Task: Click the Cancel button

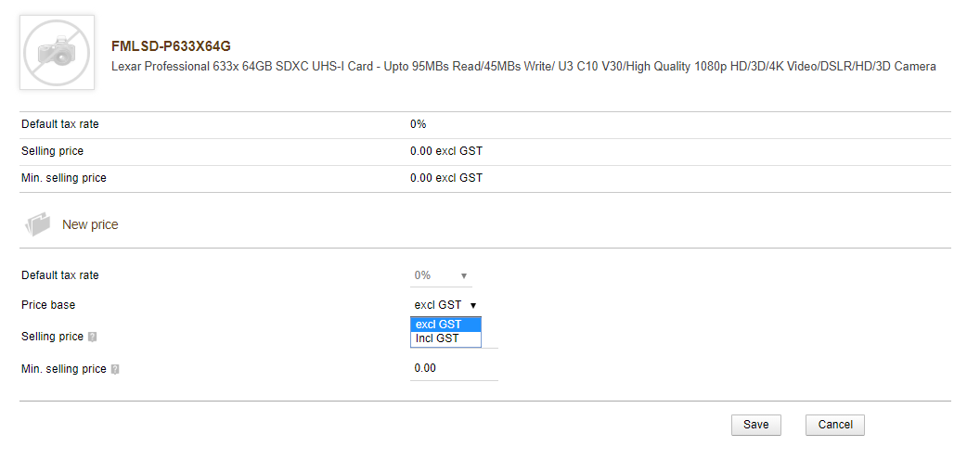Action: click(835, 425)
